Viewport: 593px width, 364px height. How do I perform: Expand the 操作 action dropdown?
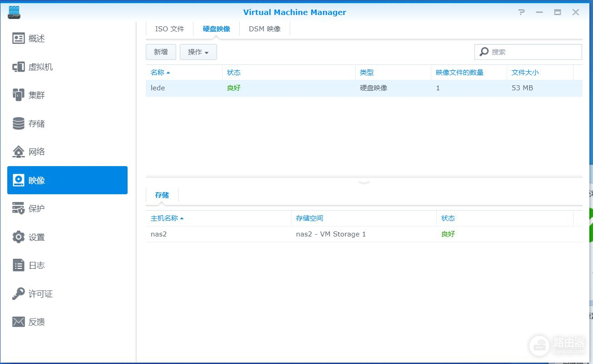[198, 52]
